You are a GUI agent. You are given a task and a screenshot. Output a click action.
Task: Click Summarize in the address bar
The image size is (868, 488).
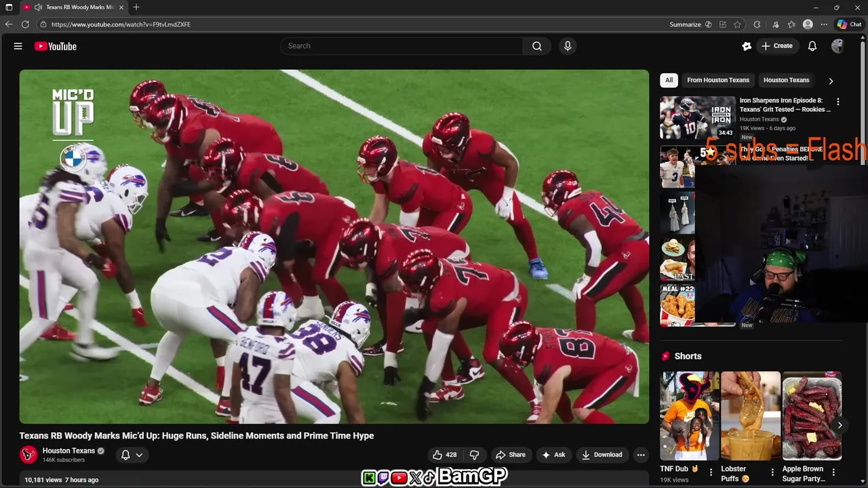(686, 24)
